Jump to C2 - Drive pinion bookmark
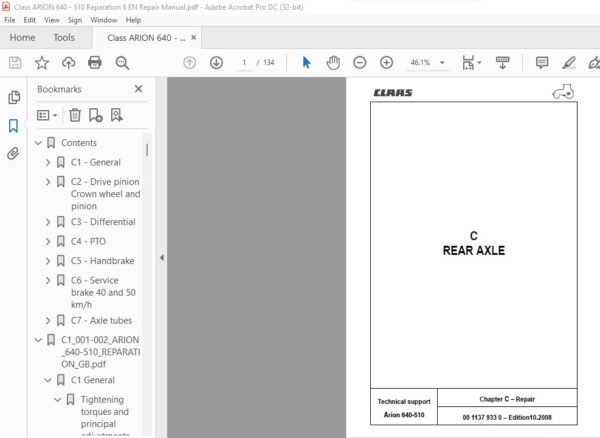The width and height of the screenshot is (600, 438). [x=105, y=194]
